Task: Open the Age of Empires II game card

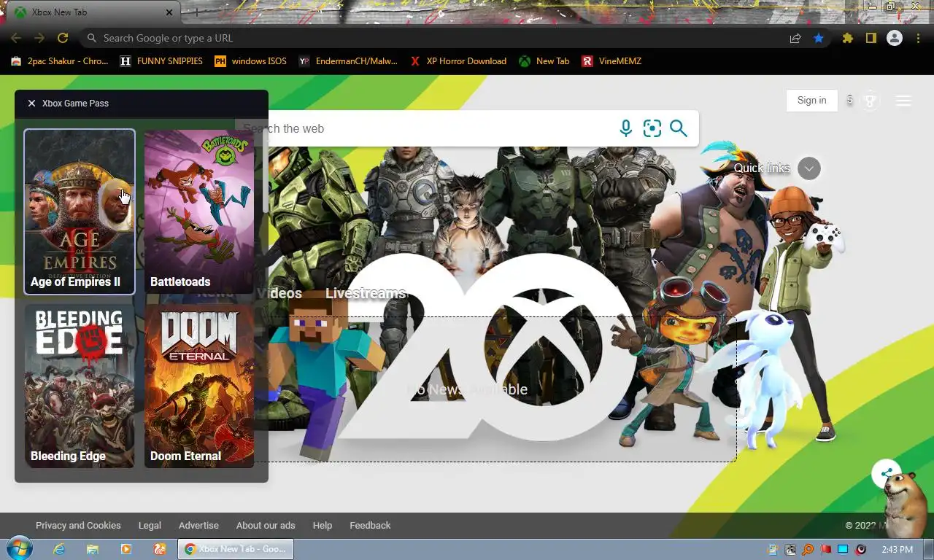Action: (x=80, y=211)
